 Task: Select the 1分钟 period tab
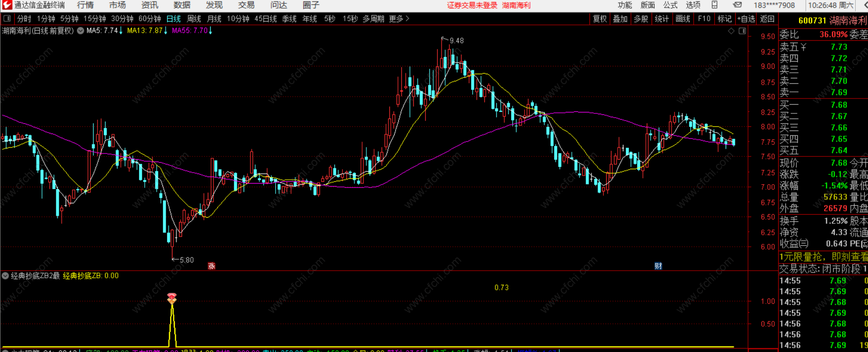[46, 19]
